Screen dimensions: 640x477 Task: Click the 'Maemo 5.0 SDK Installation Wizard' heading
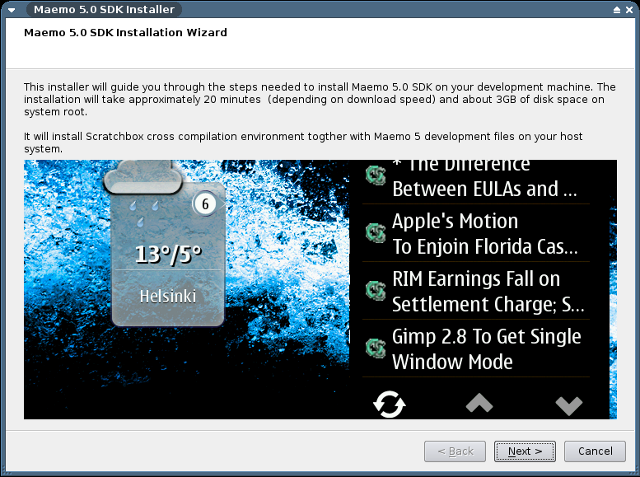(125, 32)
